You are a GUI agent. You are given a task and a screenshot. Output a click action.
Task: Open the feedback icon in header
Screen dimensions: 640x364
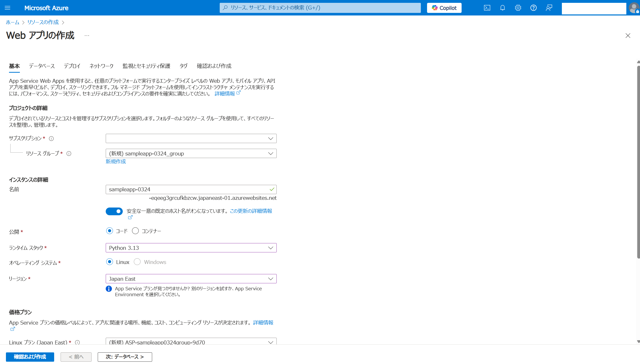[x=549, y=8]
